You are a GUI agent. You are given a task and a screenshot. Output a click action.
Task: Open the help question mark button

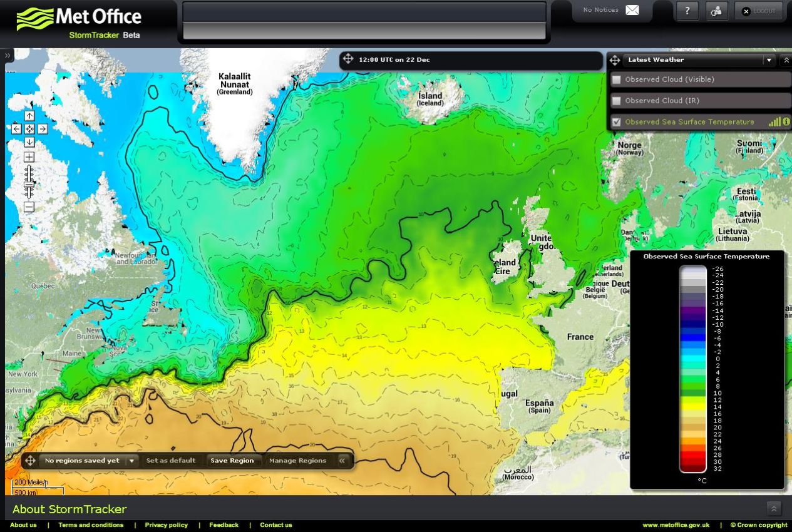point(687,11)
